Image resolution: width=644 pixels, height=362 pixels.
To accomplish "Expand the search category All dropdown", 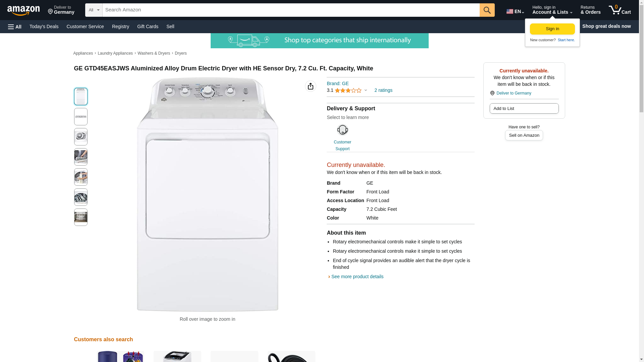I will point(94,10).
